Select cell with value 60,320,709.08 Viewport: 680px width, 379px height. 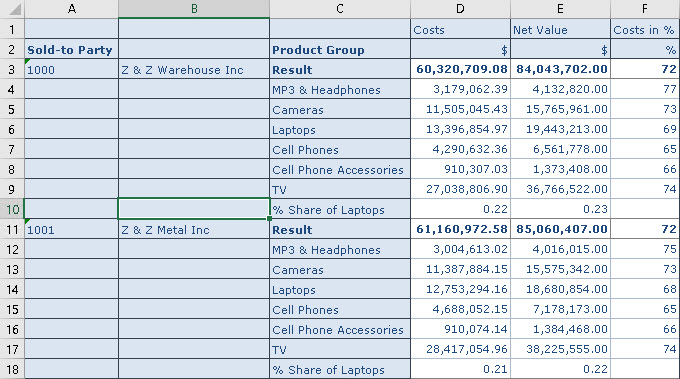click(461, 69)
